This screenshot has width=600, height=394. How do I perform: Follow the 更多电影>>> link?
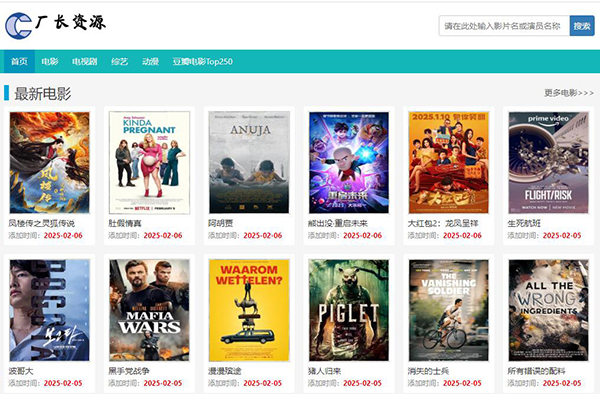(x=569, y=93)
